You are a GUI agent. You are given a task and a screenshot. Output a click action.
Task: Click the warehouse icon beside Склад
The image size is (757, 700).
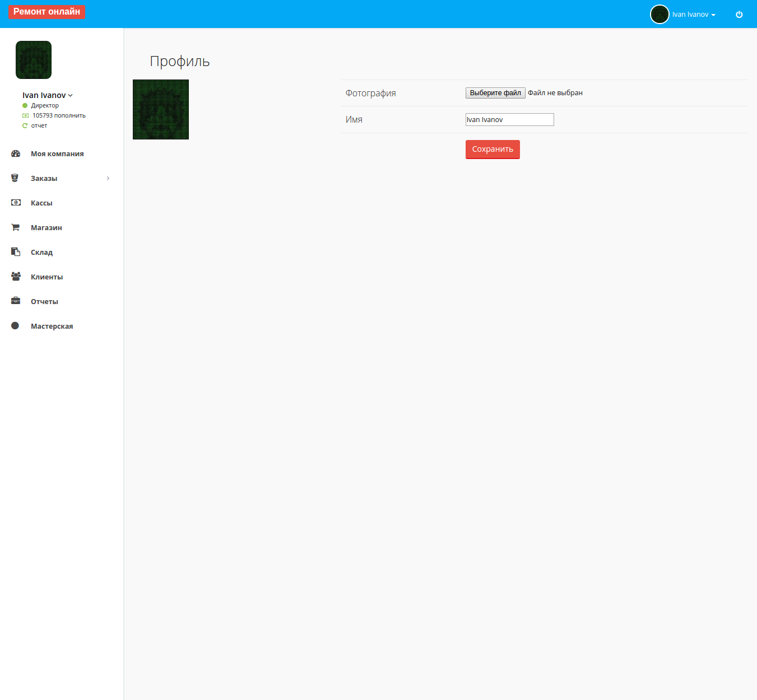(x=16, y=252)
